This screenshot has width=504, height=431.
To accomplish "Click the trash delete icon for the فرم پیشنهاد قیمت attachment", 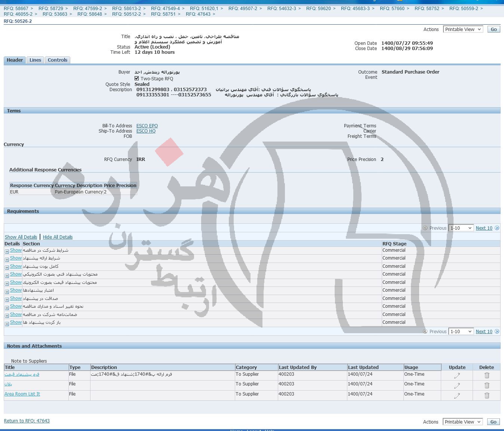I will pos(487,375).
